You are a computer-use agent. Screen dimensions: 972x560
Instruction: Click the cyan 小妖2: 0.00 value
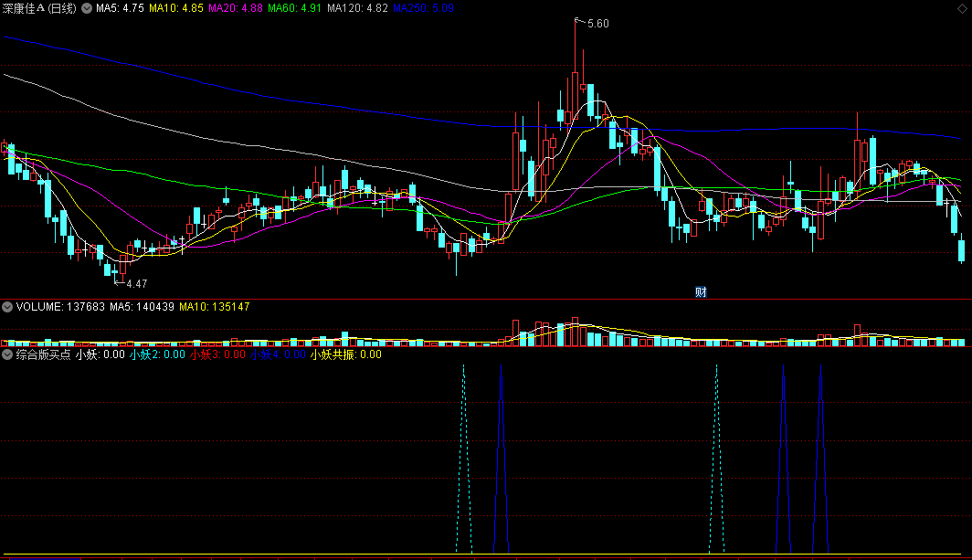[157, 354]
